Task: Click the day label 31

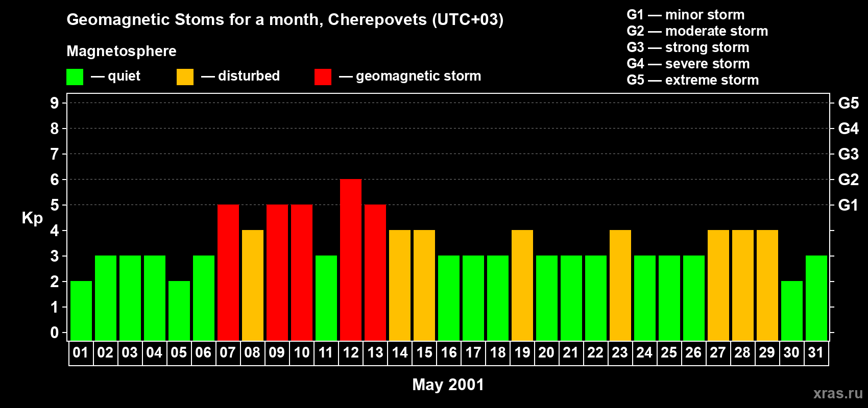Action: coord(816,353)
